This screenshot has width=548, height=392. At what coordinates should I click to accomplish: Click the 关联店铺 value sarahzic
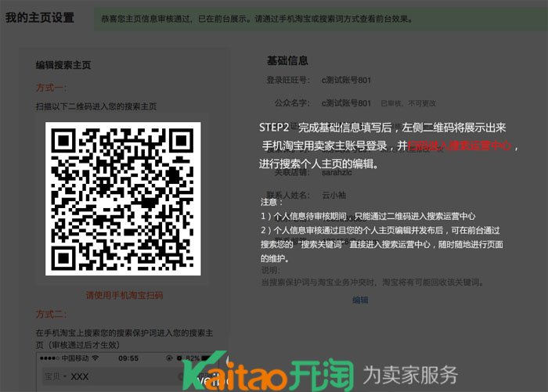[x=337, y=173]
